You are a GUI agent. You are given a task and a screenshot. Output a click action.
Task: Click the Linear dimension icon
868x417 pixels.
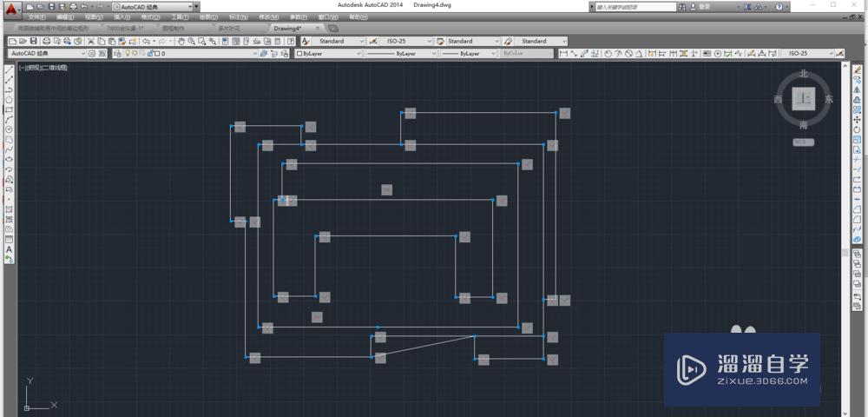tap(563, 54)
